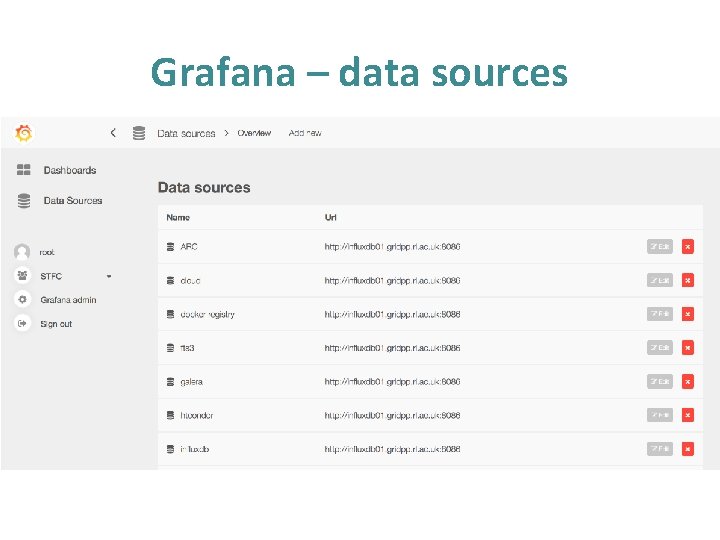Delete the ARC data source

pos(687,247)
